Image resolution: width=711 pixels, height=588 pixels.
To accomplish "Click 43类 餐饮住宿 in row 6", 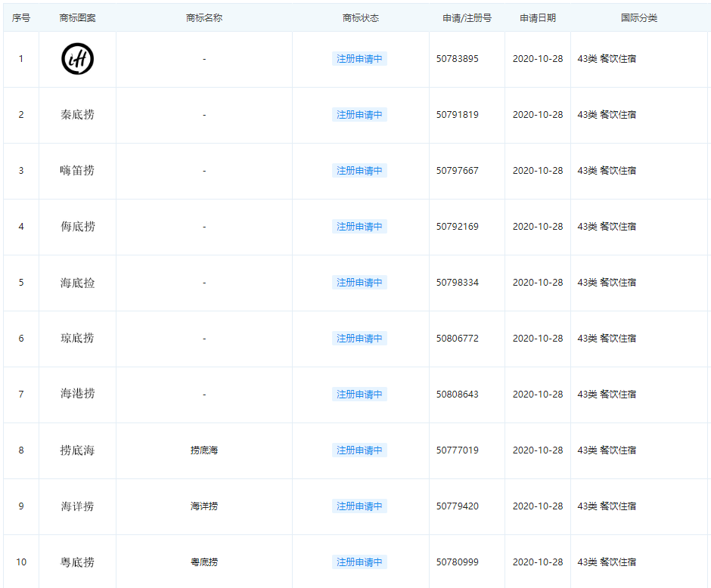I will (x=607, y=339).
